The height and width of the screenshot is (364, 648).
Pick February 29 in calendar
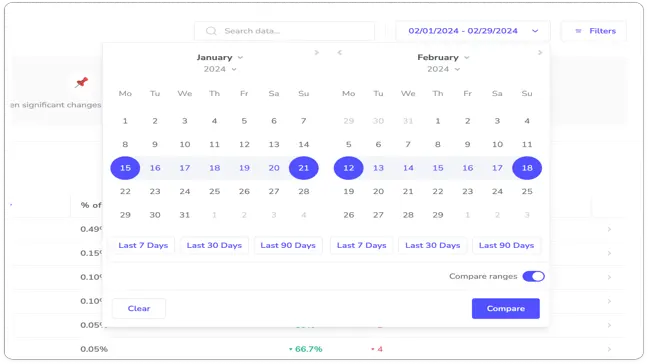tap(438, 215)
